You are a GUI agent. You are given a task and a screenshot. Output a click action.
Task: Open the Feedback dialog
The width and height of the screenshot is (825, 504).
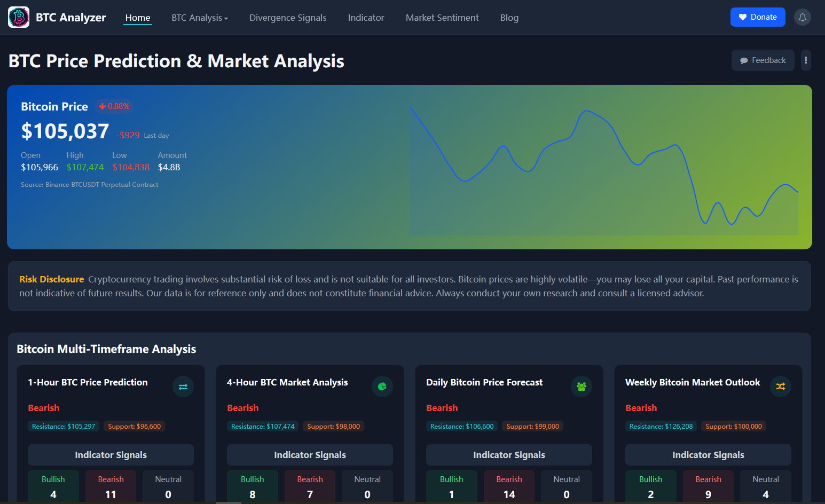pyautogui.click(x=763, y=60)
